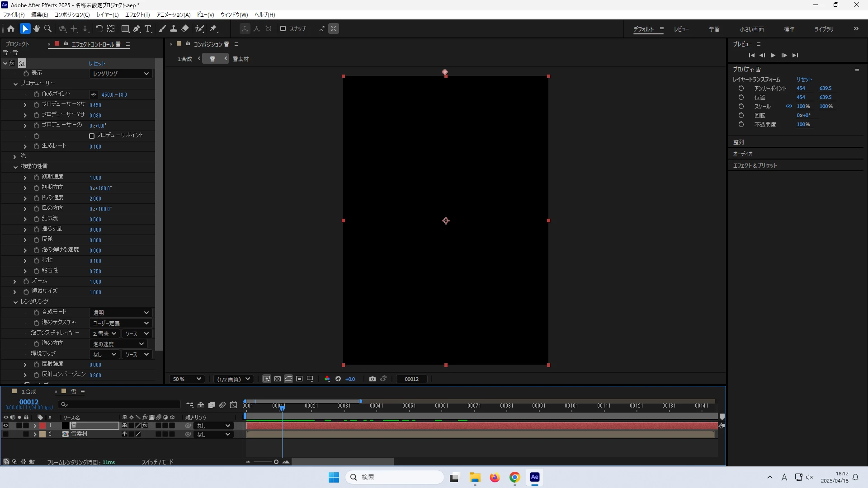
Task: Select the Pen tool
Action: (136, 28)
